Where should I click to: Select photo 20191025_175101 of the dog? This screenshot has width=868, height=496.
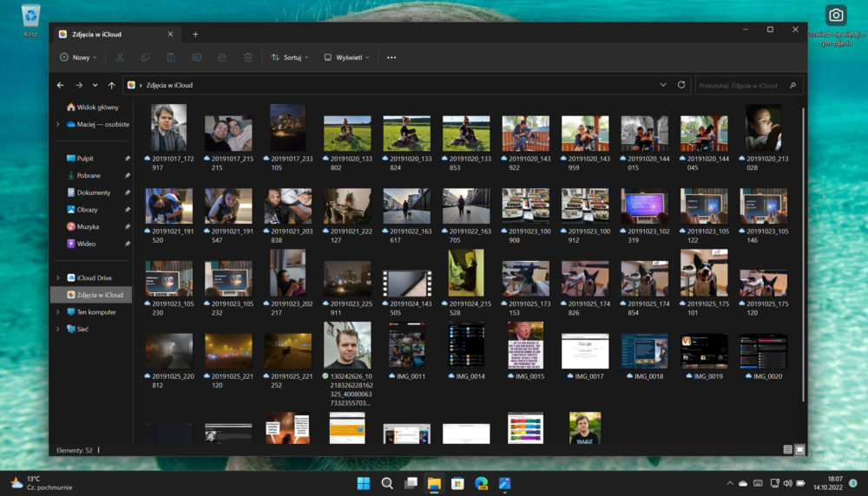click(704, 282)
